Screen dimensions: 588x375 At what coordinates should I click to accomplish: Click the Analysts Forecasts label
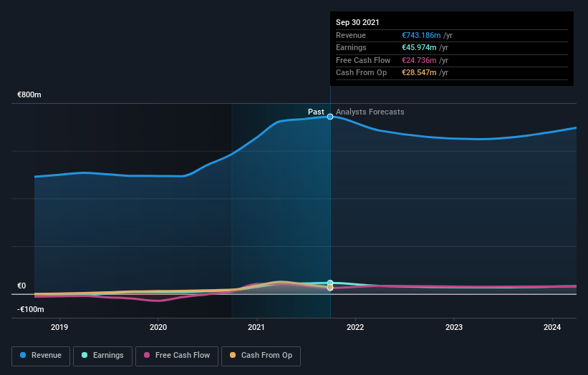coord(370,112)
